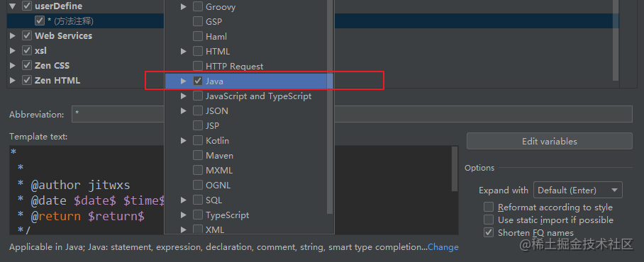Select the HTTP Request context label
Viewport: 644px width, 262px height.
point(235,66)
